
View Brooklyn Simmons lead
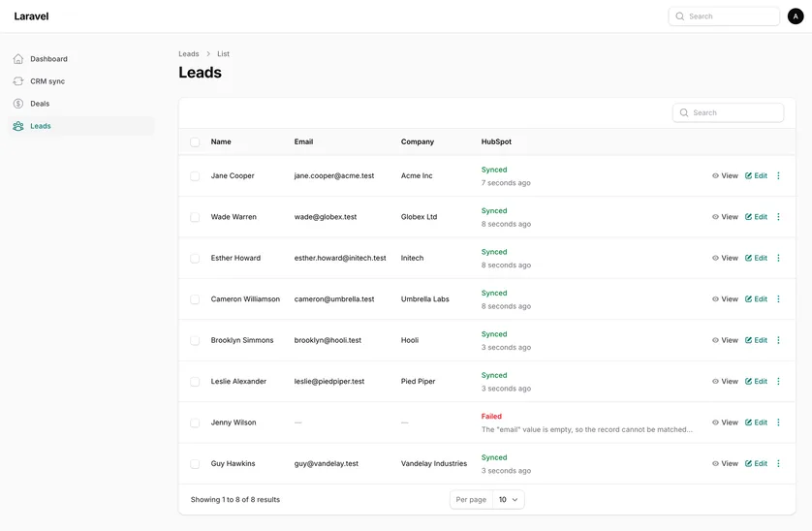tap(725, 340)
